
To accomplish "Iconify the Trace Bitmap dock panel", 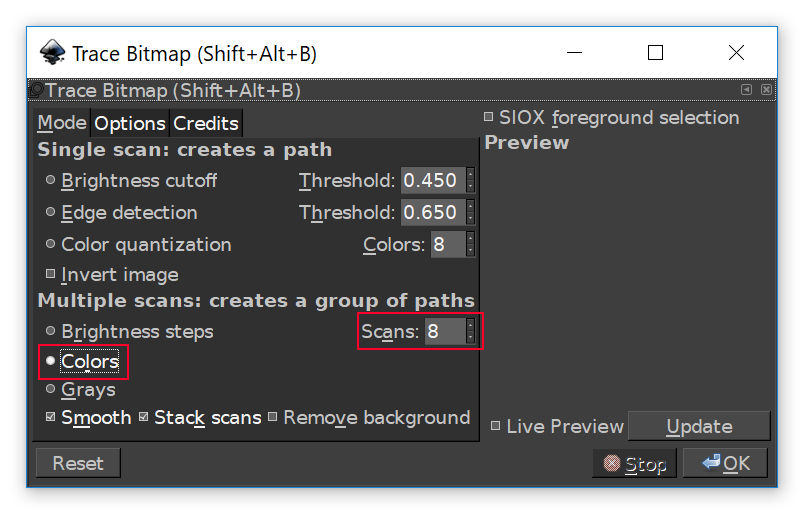I will point(746,90).
